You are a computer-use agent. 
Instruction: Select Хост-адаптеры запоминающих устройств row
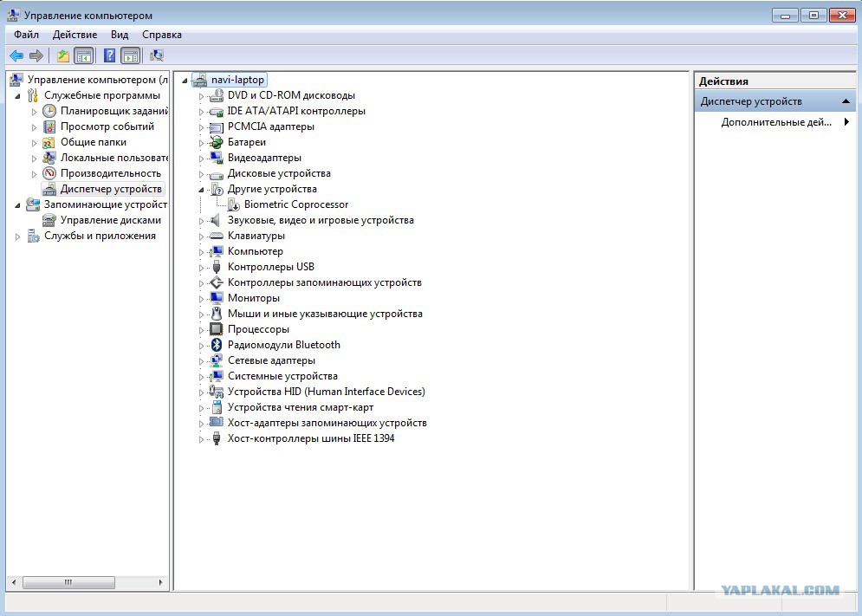327,423
